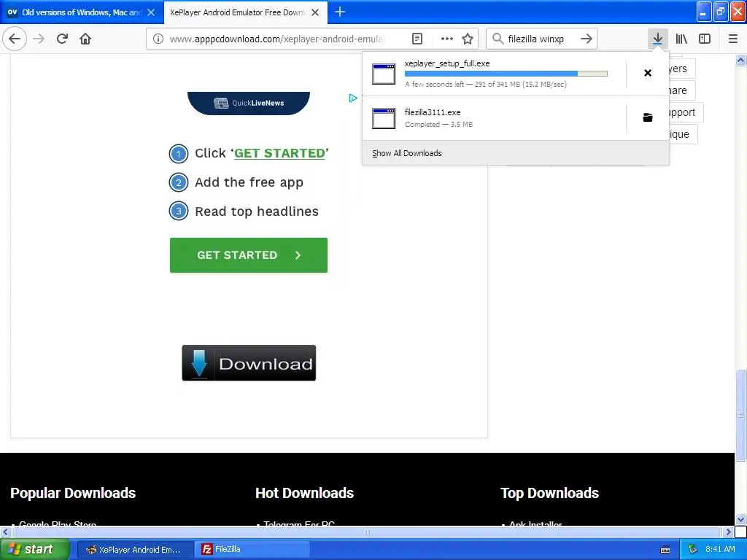Click scroll left arrow on horizontal scrollbar

pos(5,532)
